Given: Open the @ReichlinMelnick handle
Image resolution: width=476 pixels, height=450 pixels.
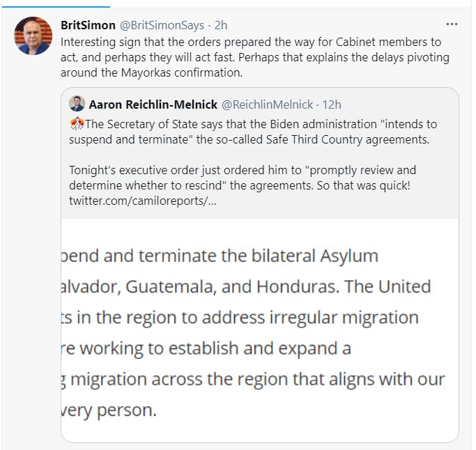Looking at the screenshot, I should [267, 104].
